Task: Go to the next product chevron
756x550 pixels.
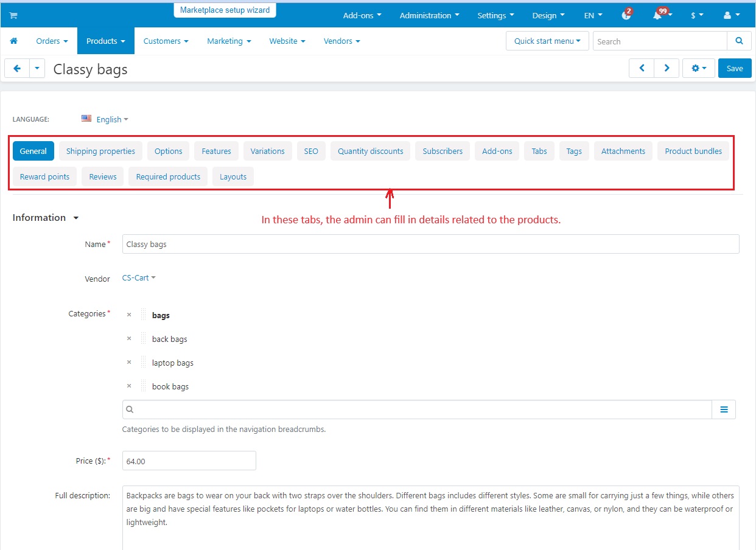Action: (667, 69)
